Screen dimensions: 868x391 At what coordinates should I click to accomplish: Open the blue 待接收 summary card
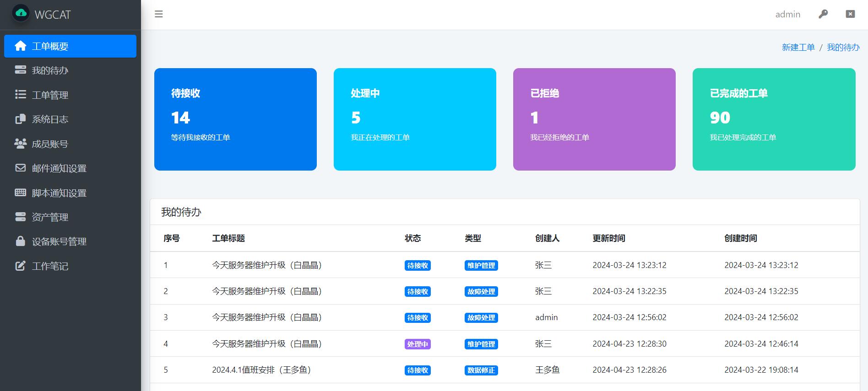pyautogui.click(x=235, y=119)
